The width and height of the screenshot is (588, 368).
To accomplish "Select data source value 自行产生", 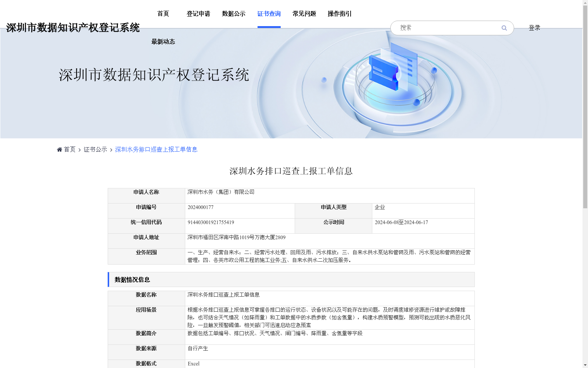I will (x=198, y=348).
